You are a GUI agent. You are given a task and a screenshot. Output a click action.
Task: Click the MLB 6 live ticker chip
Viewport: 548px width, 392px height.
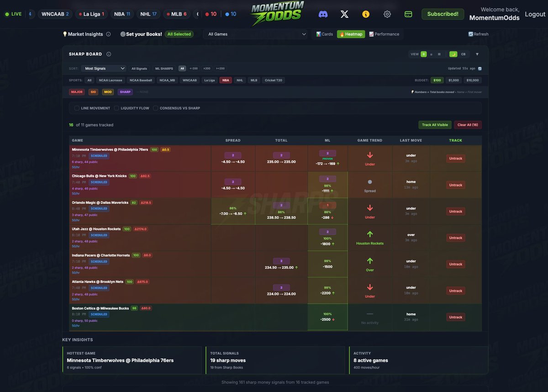pos(176,14)
